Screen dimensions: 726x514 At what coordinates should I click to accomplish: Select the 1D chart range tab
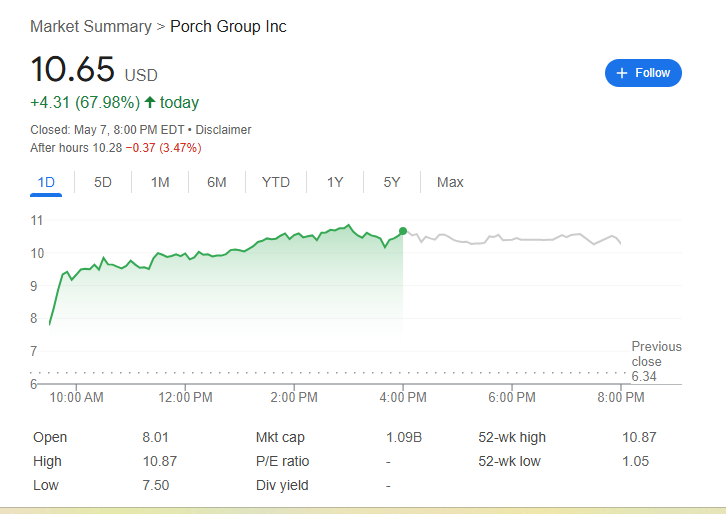coord(46,182)
